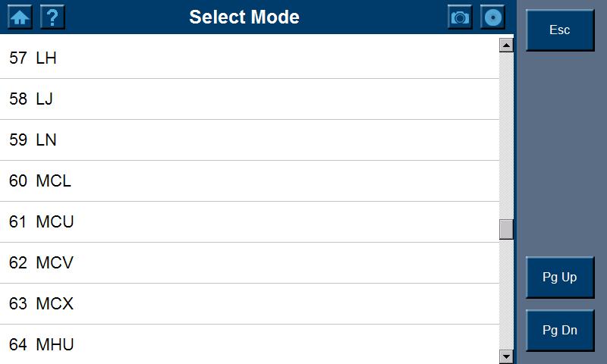Click the scrollbar down arrow
Viewport: 607px width, 364px height.
[506, 356]
